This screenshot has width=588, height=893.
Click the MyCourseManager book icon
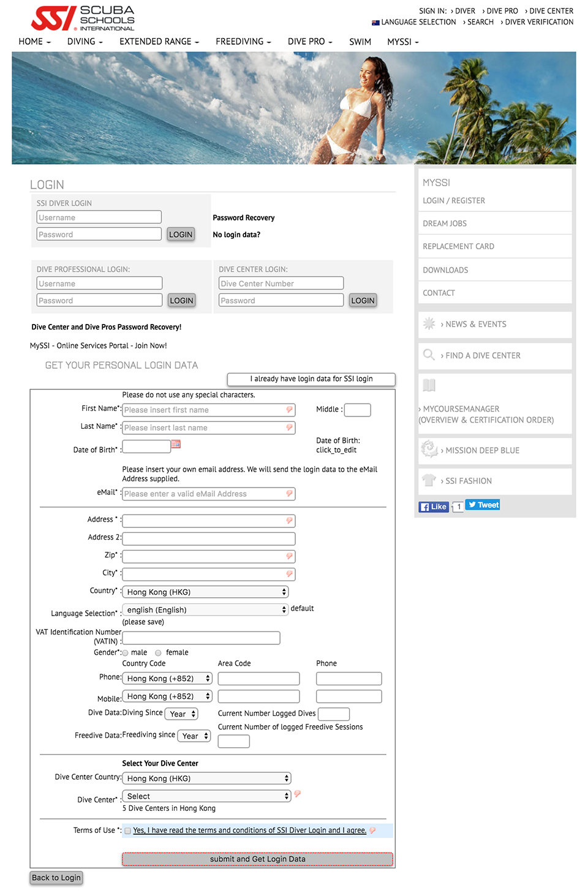[x=429, y=385]
